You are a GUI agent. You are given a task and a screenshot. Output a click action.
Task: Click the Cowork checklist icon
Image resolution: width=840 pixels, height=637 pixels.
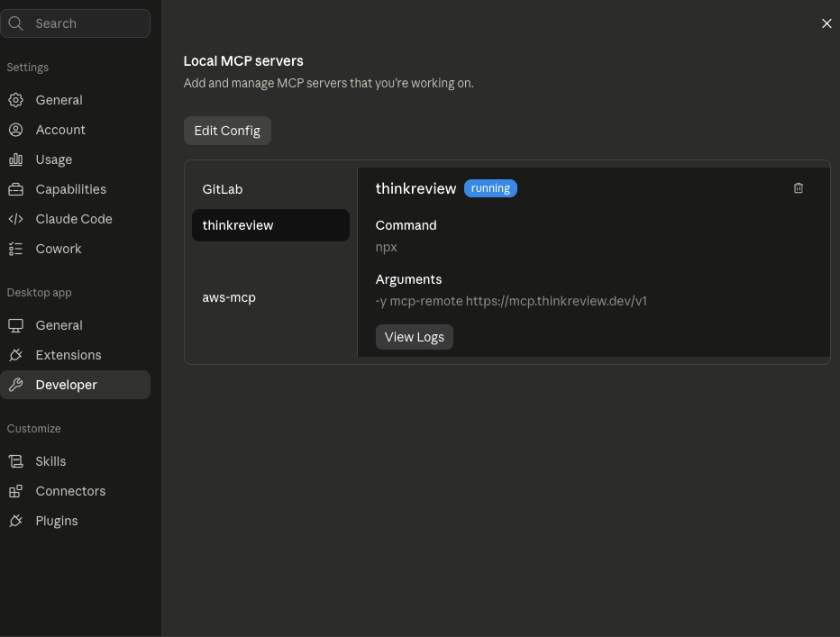[16, 249]
